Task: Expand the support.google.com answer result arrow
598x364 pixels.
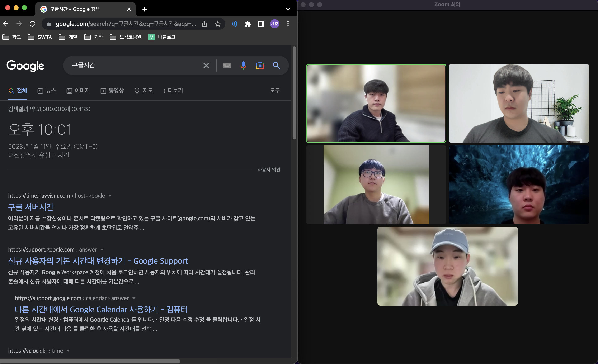Action: pos(102,250)
